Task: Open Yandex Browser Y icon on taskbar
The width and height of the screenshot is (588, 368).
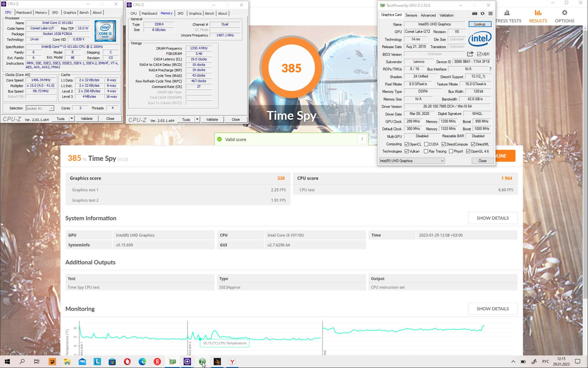Action: pyautogui.click(x=232, y=362)
